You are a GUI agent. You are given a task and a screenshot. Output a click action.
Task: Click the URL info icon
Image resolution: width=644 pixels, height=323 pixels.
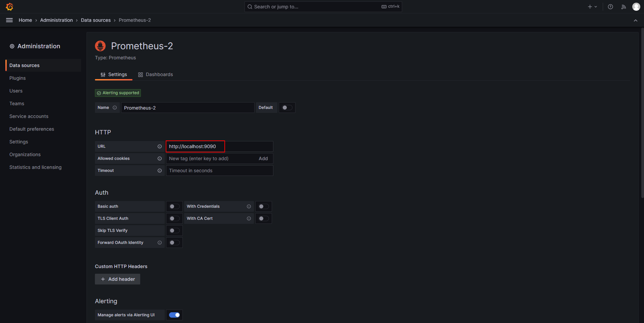click(x=160, y=146)
